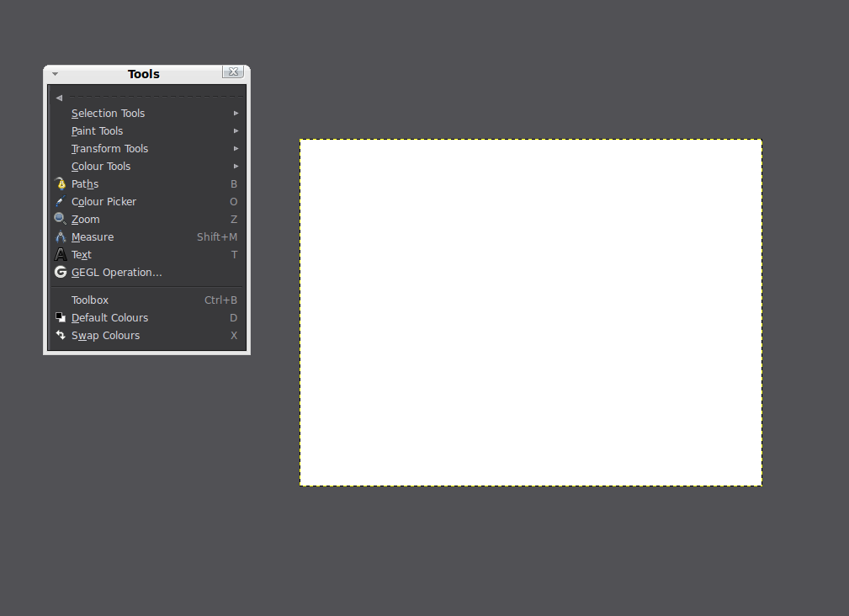Click the Colour Picker eyedropper icon
The width and height of the screenshot is (849, 616).
60,202
